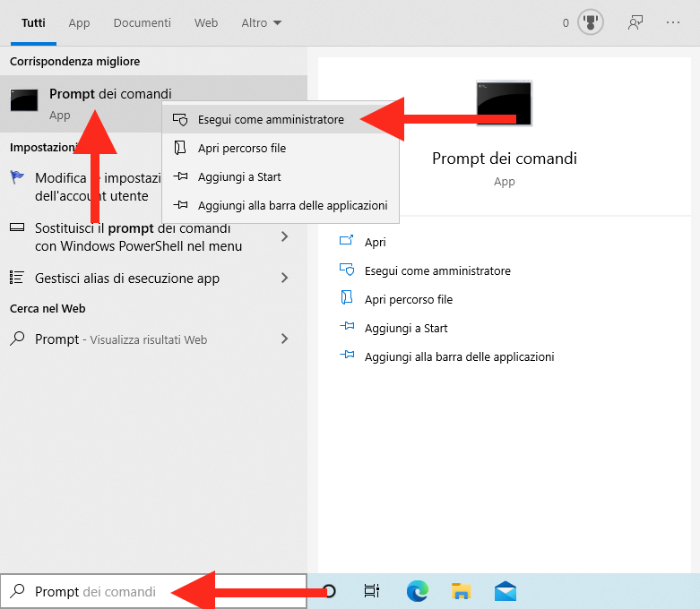Launch Microsoft Edge from taskbar
The image size is (700, 609).
pyautogui.click(x=417, y=591)
